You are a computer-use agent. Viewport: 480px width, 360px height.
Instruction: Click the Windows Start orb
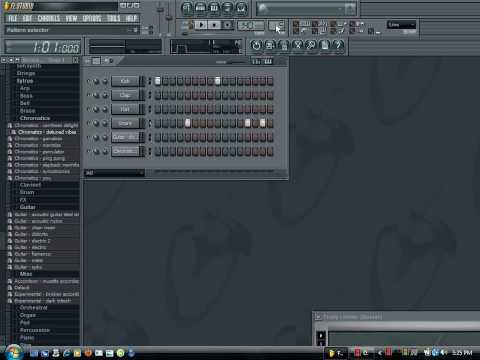[14, 352]
